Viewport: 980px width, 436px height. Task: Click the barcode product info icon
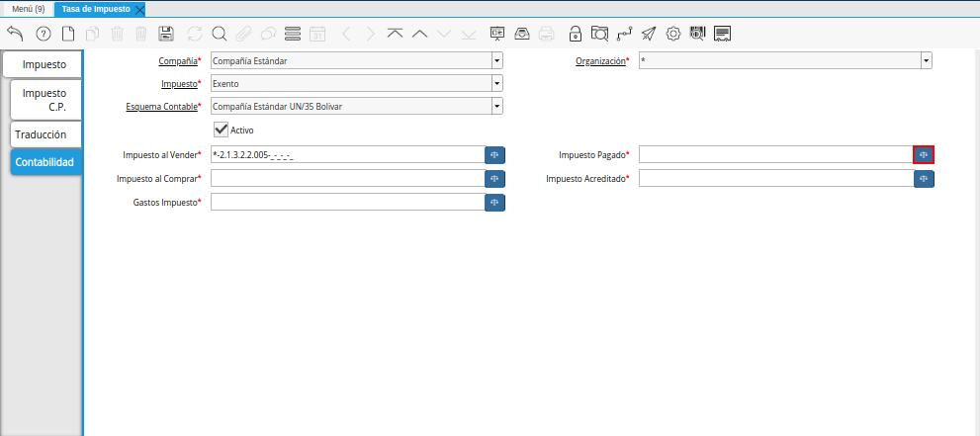[x=697, y=34]
